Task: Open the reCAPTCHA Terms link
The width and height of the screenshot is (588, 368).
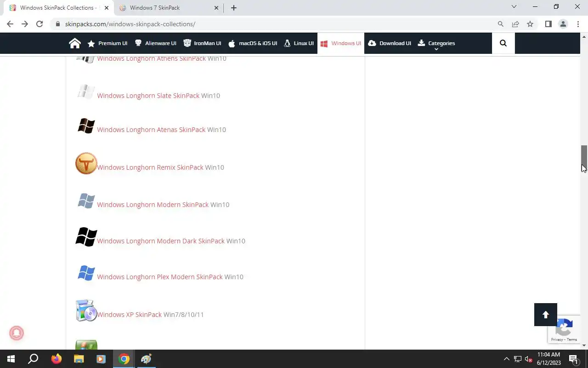Action: click(572, 339)
